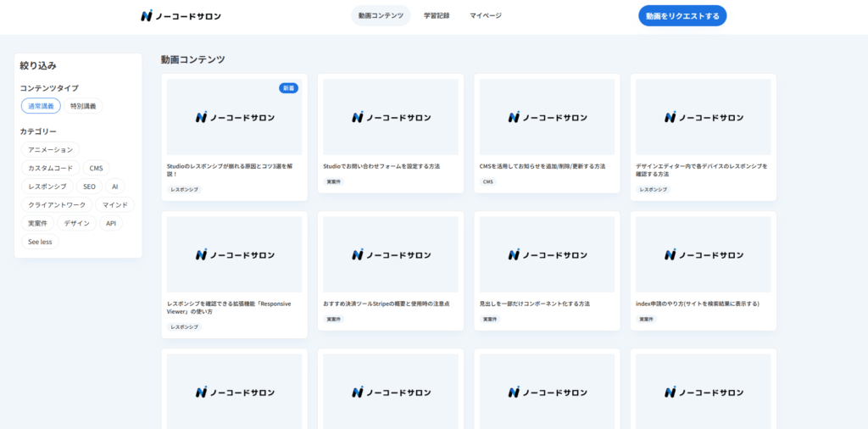Screen dimensions: 868x429
Task: Open thumbnail of Responsive Viewer video
Action: 234,254
